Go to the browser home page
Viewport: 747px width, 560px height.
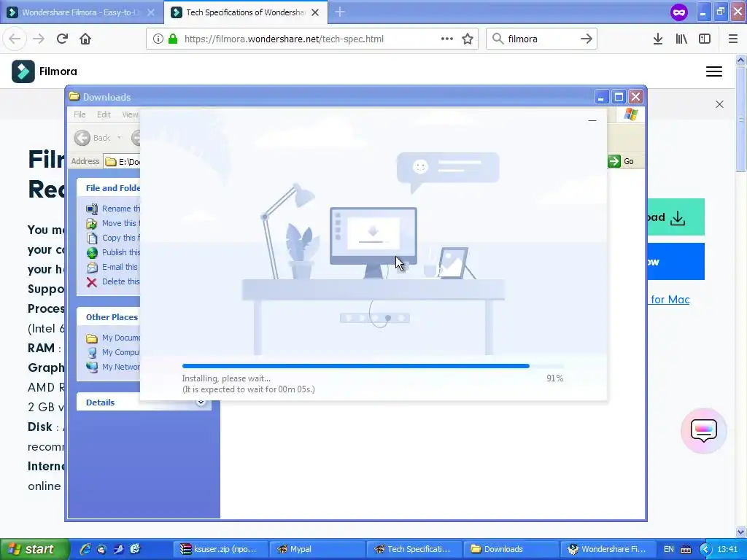[x=85, y=39]
